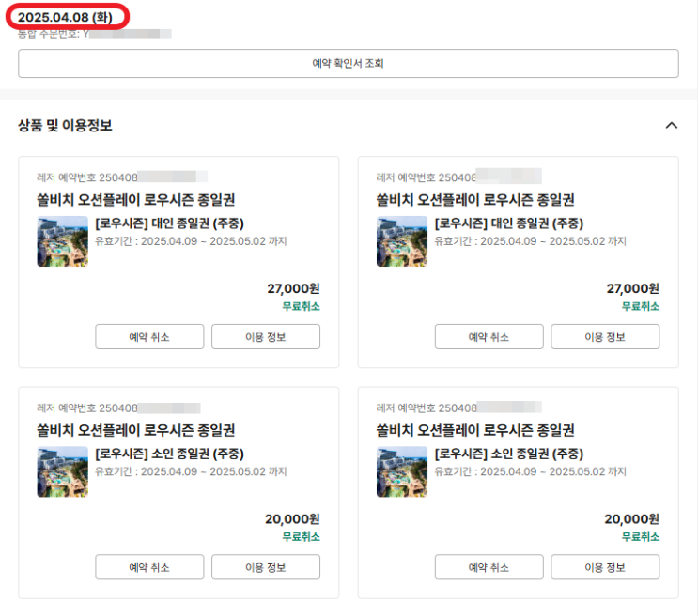Select the 20,000원 price in the right 소인 card

pos(631,519)
